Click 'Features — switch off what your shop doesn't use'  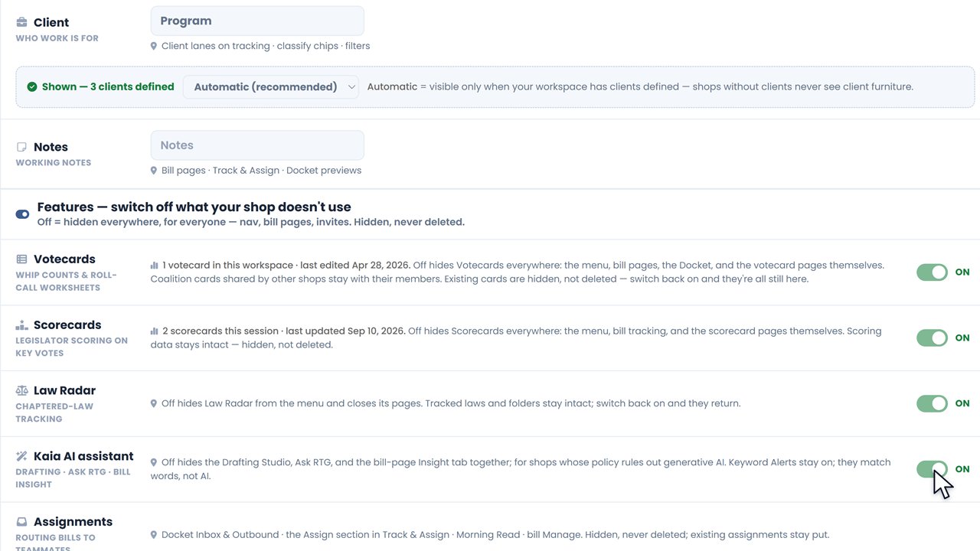point(194,207)
